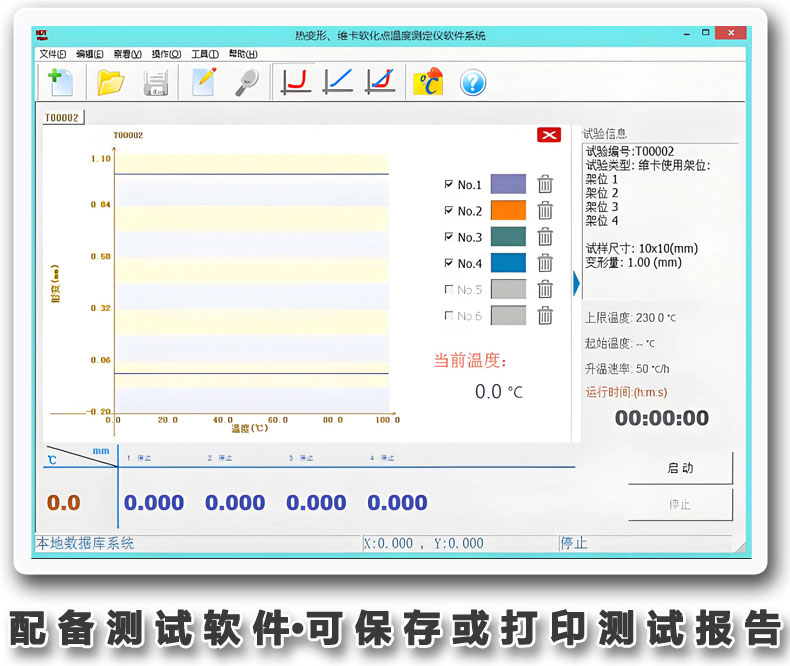Select the red curve chart icon
The image size is (790, 666).
click(296, 82)
